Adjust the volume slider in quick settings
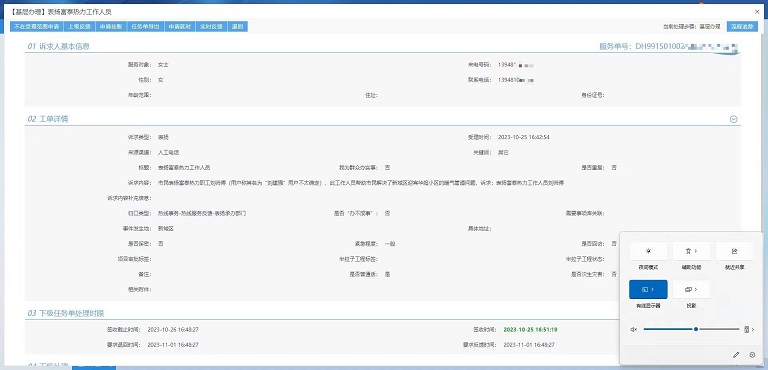 coord(691,329)
